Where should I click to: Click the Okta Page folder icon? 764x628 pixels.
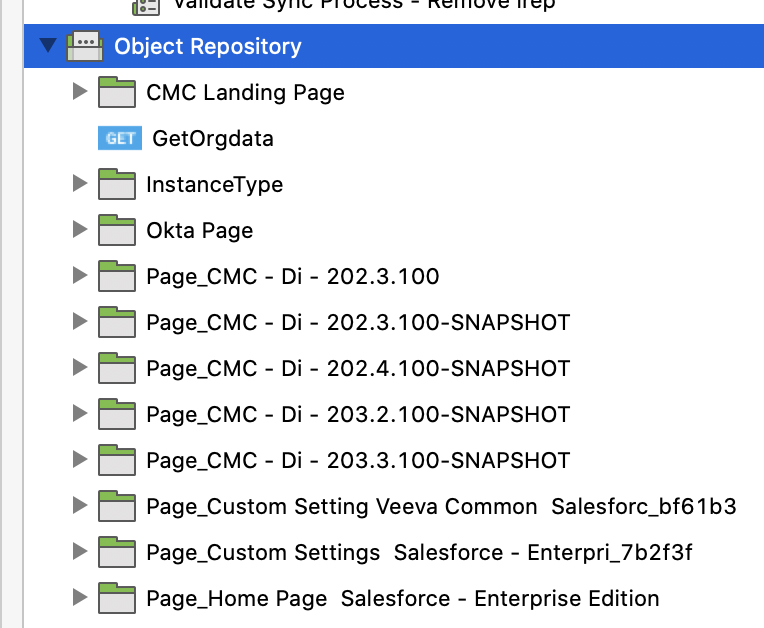[117, 230]
